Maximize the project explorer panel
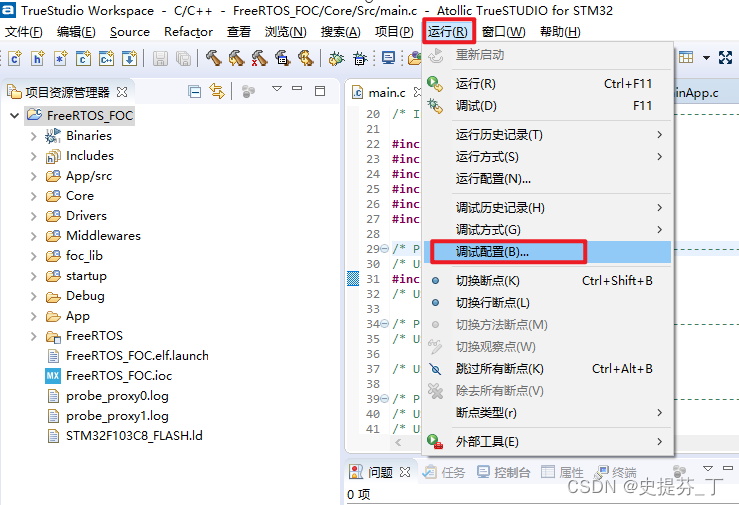Screen dimensions: 739x505 [x=320, y=90]
